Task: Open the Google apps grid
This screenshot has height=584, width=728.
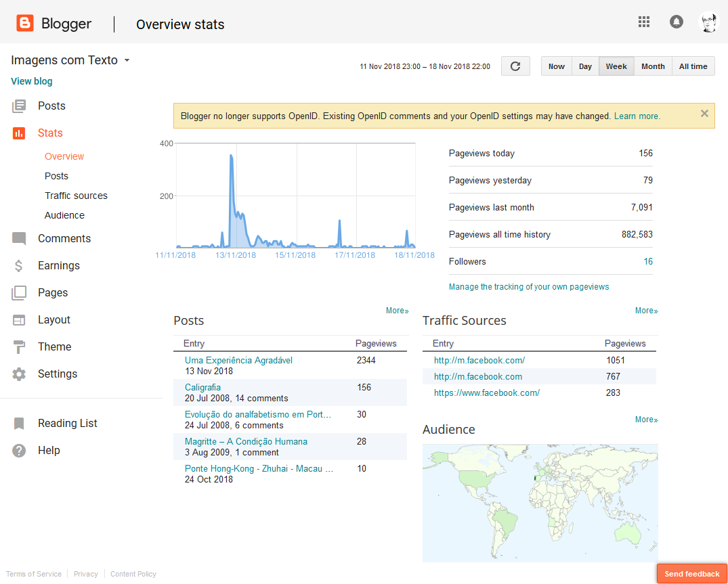Action: (x=644, y=22)
